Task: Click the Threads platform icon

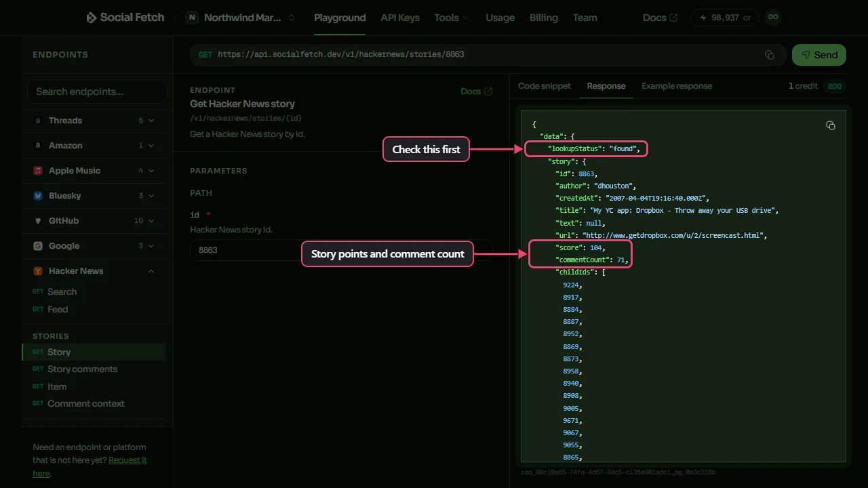Action: [x=38, y=121]
